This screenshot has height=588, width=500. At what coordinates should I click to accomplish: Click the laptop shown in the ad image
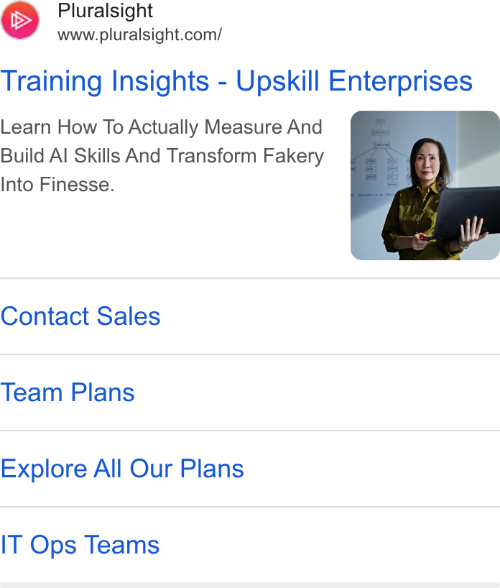tap(465, 212)
